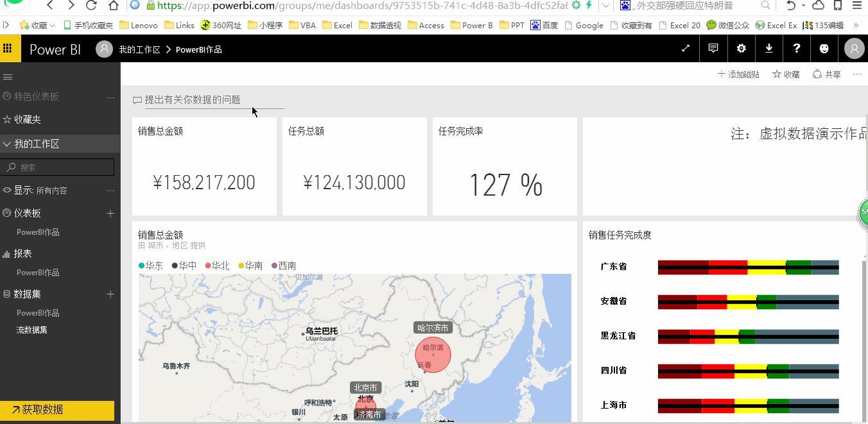
Task: Open the comments panel icon
Action: [713, 48]
